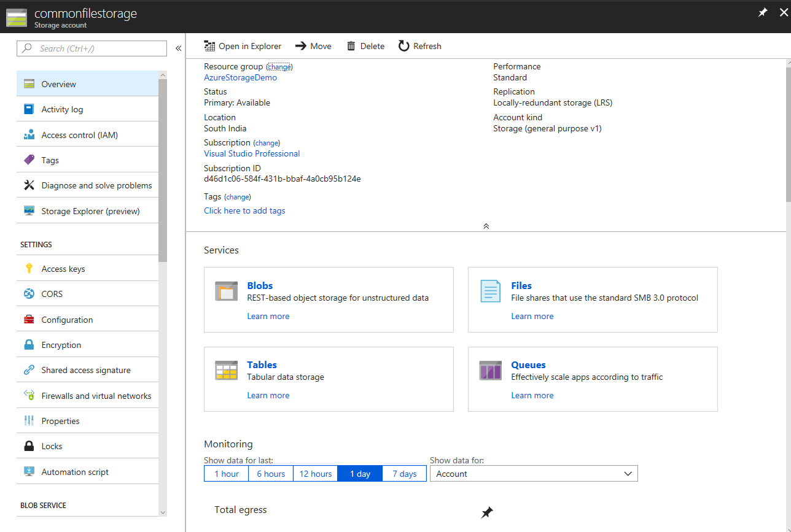Open Storage Explorer (preview) menu item
This screenshot has width=791, height=532.
click(x=87, y=211)
